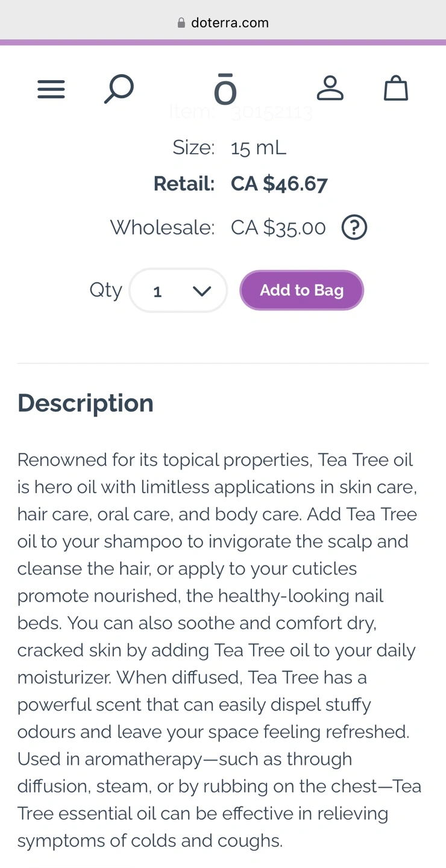
Task: Tap the search magnifying glass icon
Action: tap(119, 89)
